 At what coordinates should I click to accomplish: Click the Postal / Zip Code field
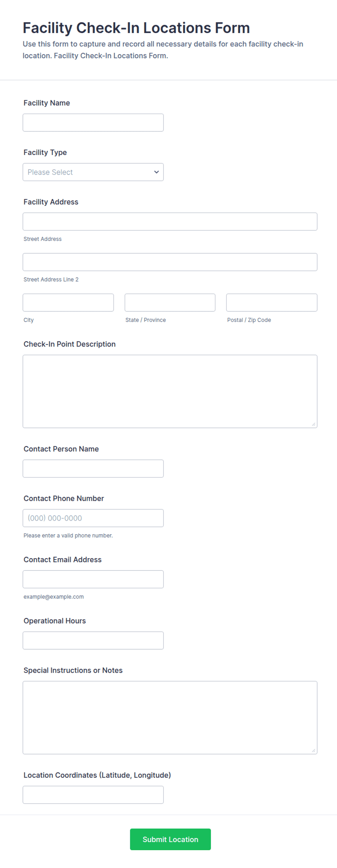(272, 303)
